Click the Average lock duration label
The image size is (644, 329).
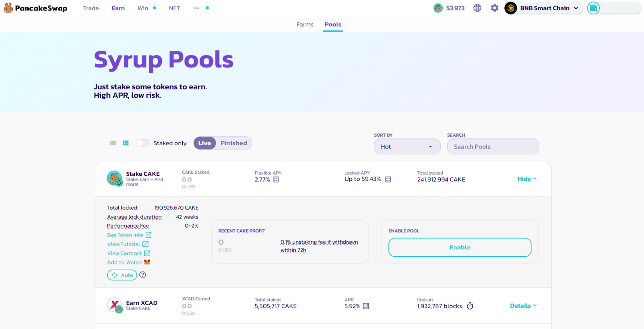pyautogui.click(x=135, y=217)
